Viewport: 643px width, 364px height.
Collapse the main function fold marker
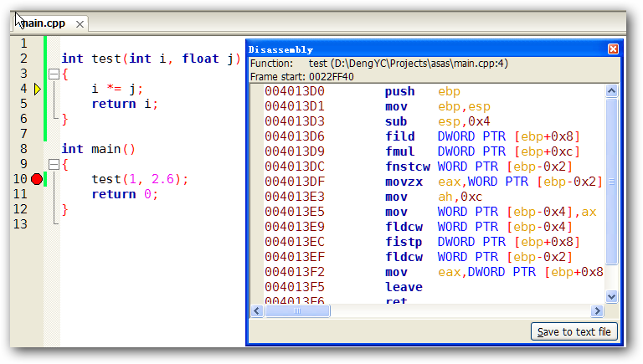coord(54,164)
